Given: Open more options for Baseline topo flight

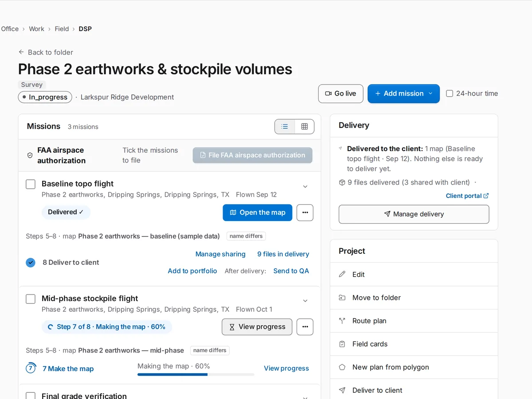Looking at the screenshot, I should click(305, 213).
